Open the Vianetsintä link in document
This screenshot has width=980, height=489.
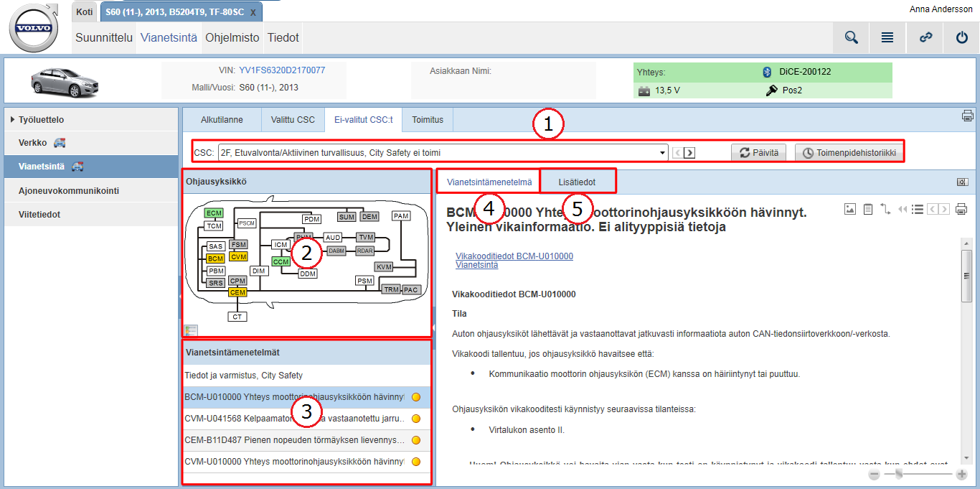477,265
